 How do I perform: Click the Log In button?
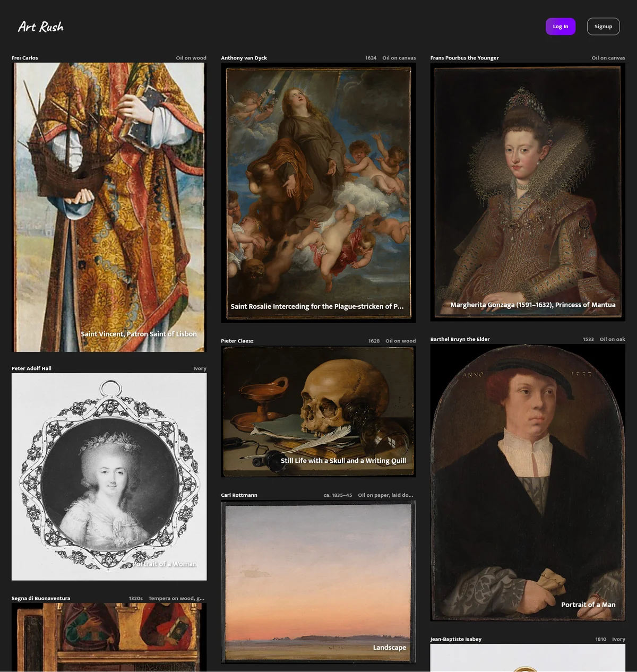click(x=561, y=27)
